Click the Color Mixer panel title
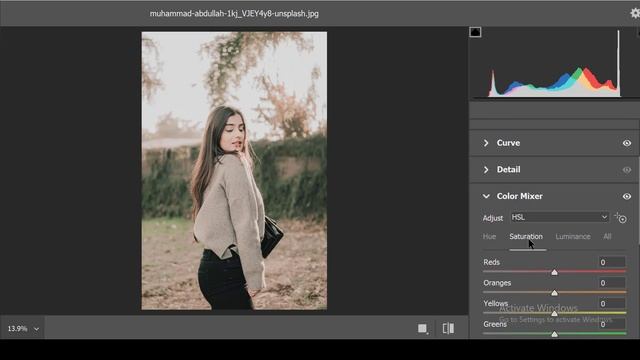 tap(520, 196)
